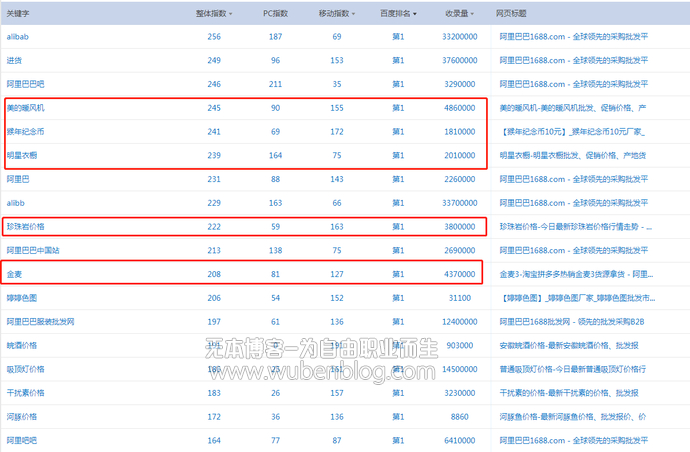This screenshot has width=690, height=452.
Task: Open the 美的暖风机 keyword link
Action: [26, 108]
